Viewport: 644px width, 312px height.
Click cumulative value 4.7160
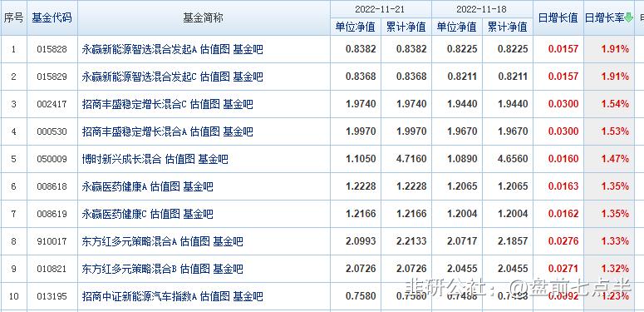[411, 159]
